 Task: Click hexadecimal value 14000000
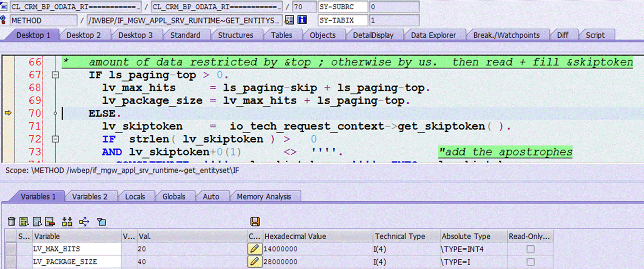[280, 249]
